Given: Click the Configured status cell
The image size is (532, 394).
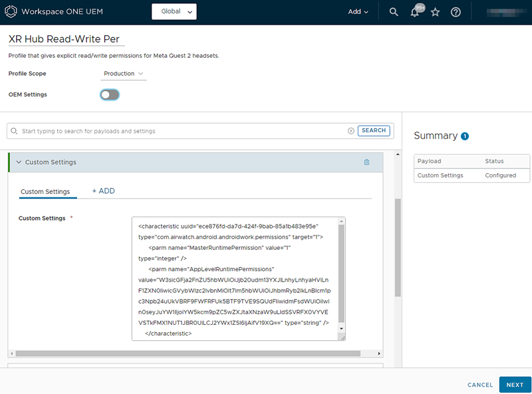Looking at the screenshot, I should [x=501, y=175].
